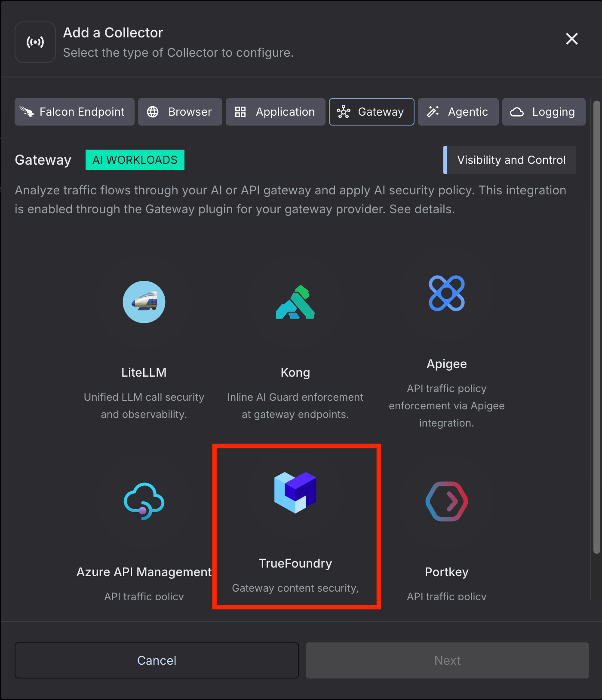Click 'Inline AI Guard enforcement' description
The image size is (602, 700).
(295, 397)
